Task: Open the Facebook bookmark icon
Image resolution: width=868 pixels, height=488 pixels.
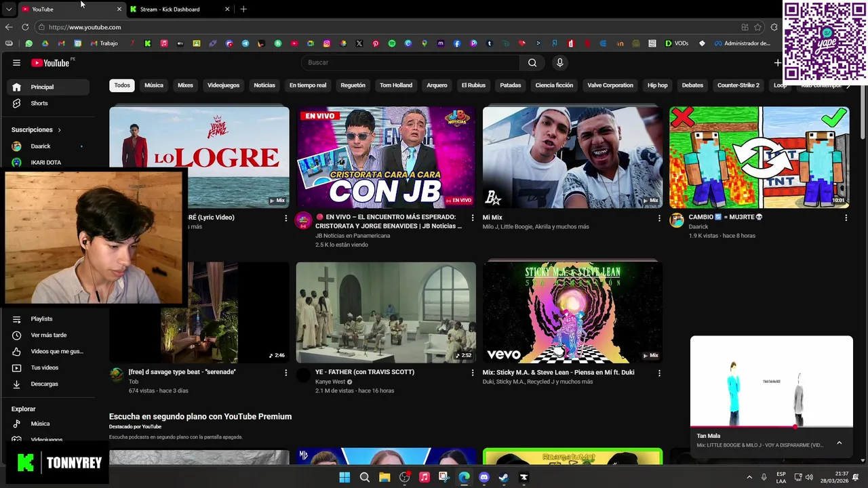Action: (457, 43)
